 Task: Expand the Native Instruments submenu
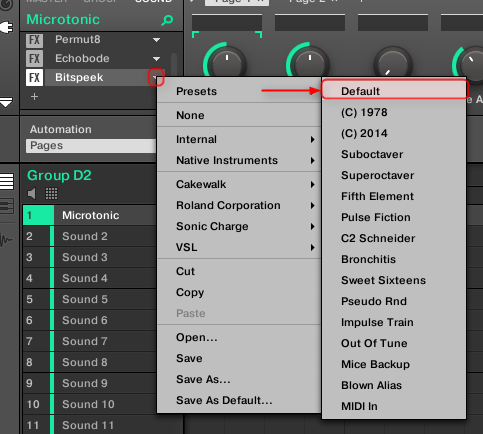pyautogui.click(x=239, y=160)
